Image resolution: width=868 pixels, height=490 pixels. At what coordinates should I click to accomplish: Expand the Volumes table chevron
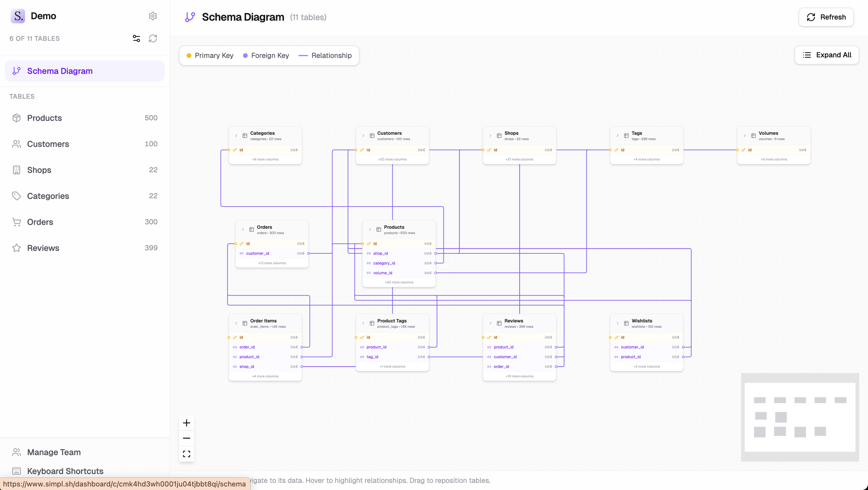(x=744, y=136)
